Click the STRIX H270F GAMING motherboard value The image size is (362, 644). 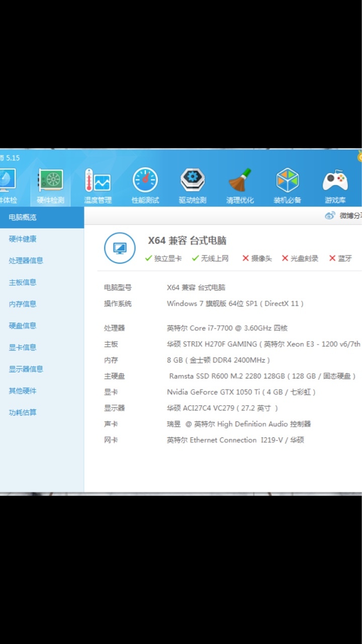pyautogui.click(x=264, y=344)
